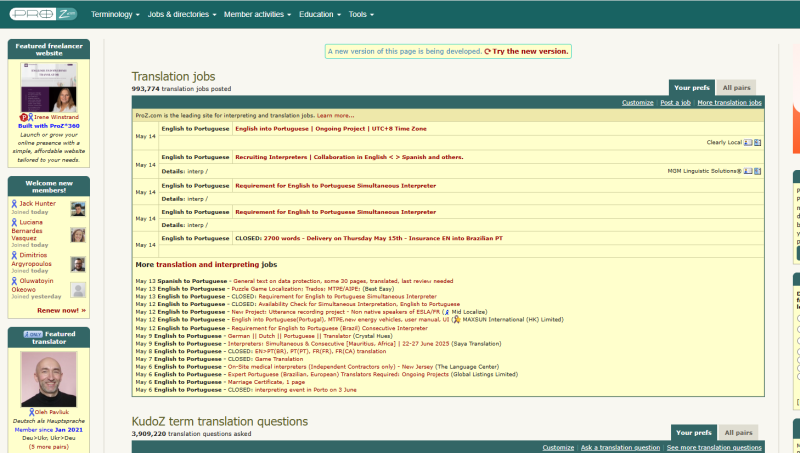Open the featured freelancer website thumbnail
The height and width of the screenshot is (453, 800).
pos(48,87)
